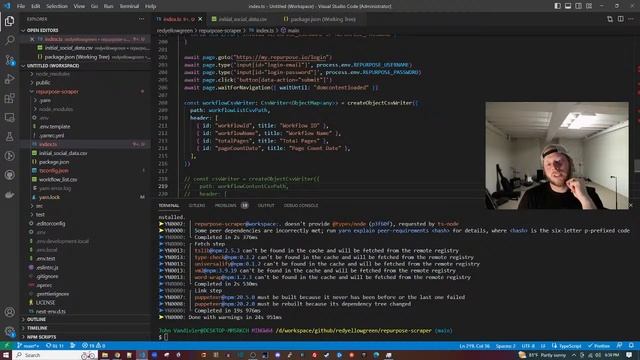Open the Windows Start menu
Image resolution: width=640 pixels, height=360 pixels.
tap(6, 355)
